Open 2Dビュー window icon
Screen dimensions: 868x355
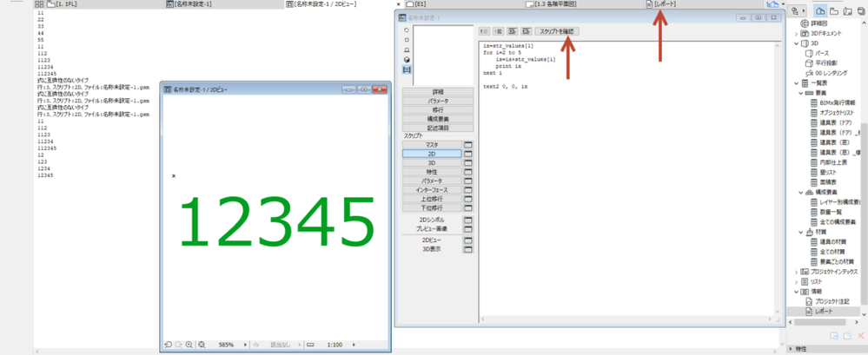click(x=468, y=240)
